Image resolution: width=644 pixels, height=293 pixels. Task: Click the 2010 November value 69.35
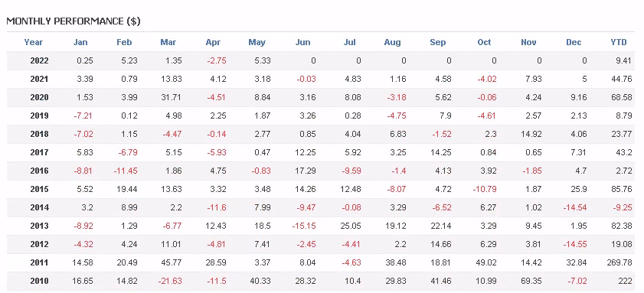531,281
